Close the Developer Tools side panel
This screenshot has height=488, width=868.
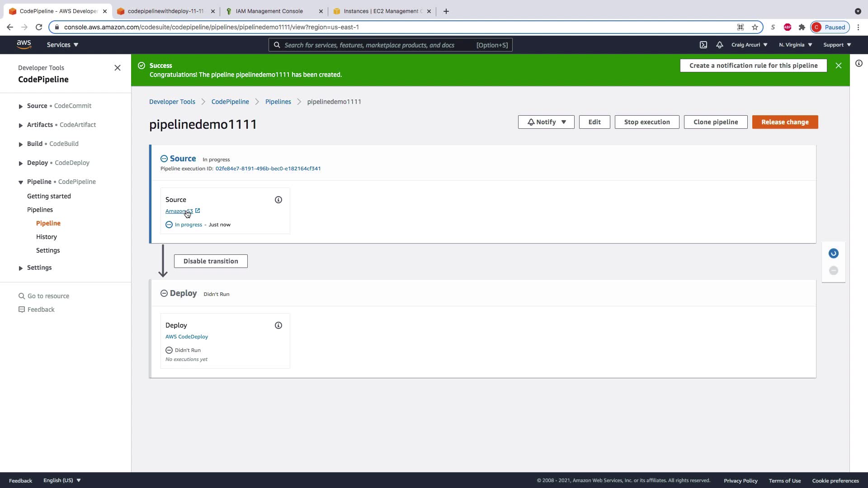click(x=118, y=68)
